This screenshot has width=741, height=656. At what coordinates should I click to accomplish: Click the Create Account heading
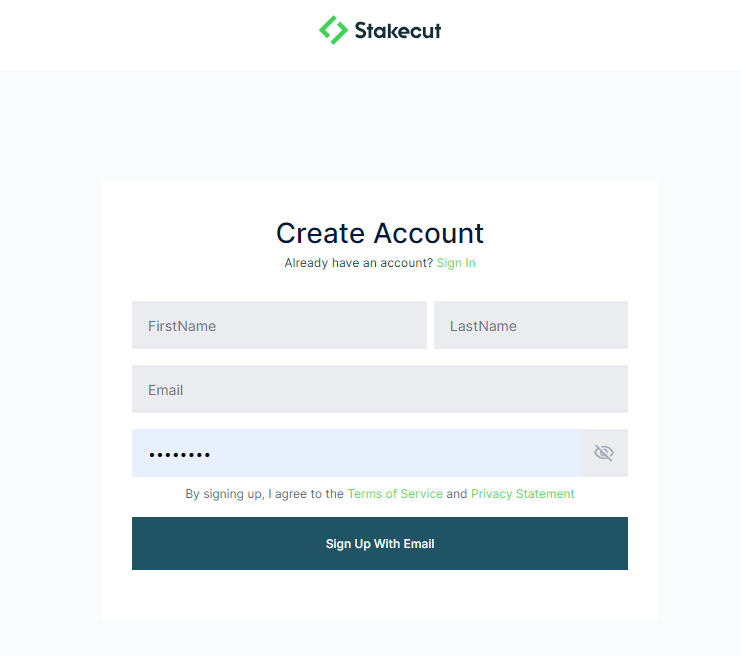point(380,233)
